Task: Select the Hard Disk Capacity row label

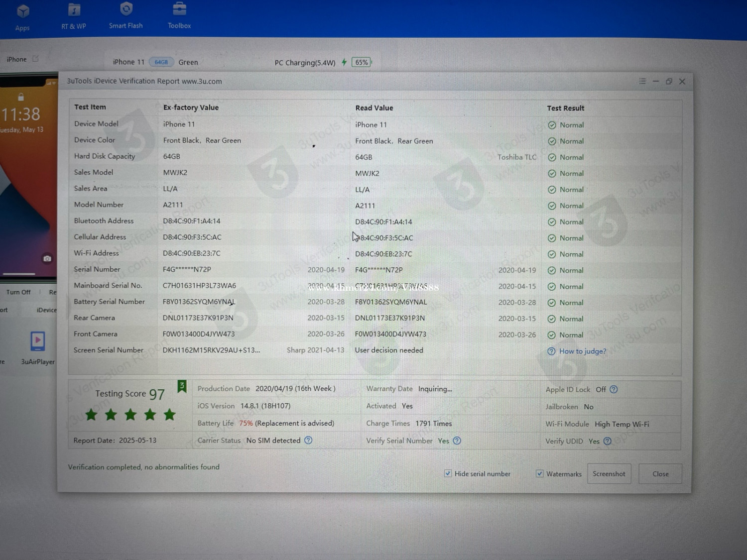Action: tap(105, 156)
